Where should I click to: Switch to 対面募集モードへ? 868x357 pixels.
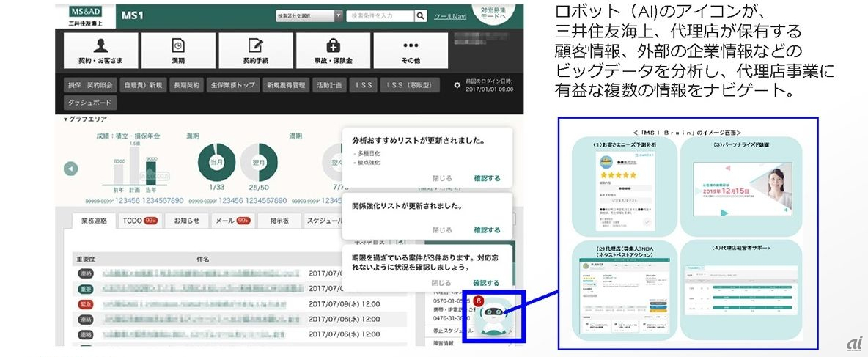click(493, 14)
